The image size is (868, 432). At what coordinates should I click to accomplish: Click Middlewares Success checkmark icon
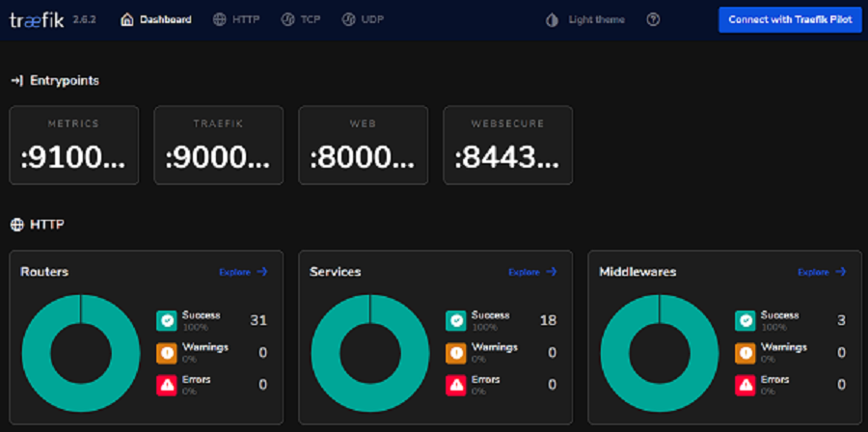pos(746,320)
